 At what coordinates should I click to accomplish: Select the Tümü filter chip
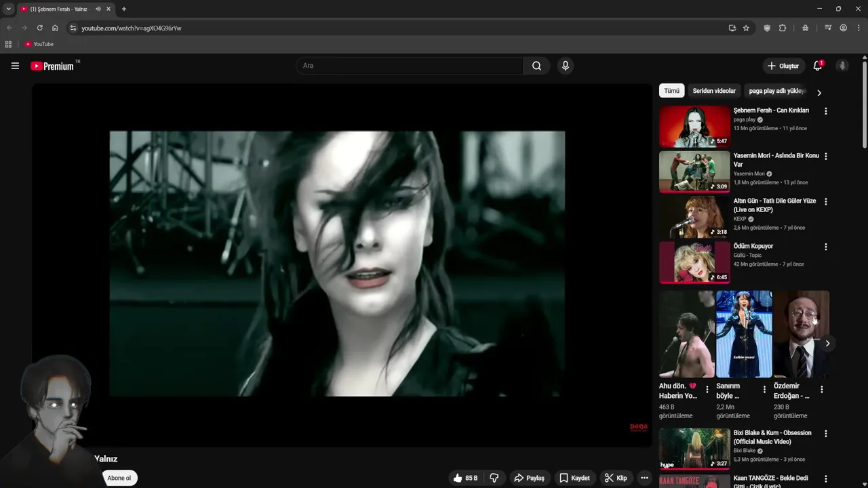671,91
